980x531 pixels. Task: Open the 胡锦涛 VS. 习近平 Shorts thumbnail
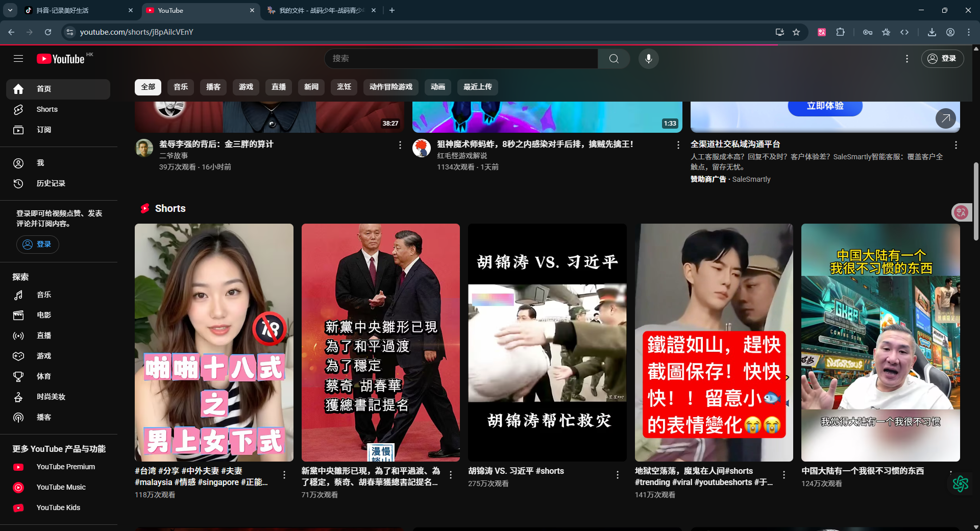coord(547,342)
